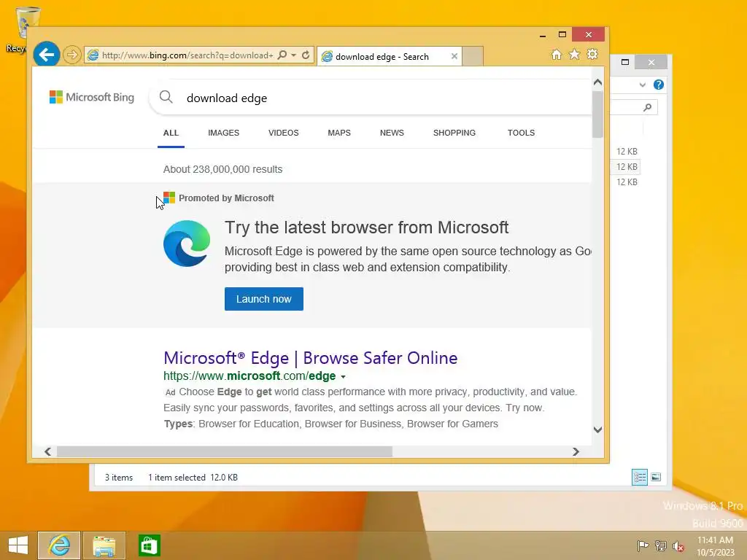The height and width of the screenshot is (560, 747).
Task: Click the File Explorer taskbar icon
Action: point(104,545)
